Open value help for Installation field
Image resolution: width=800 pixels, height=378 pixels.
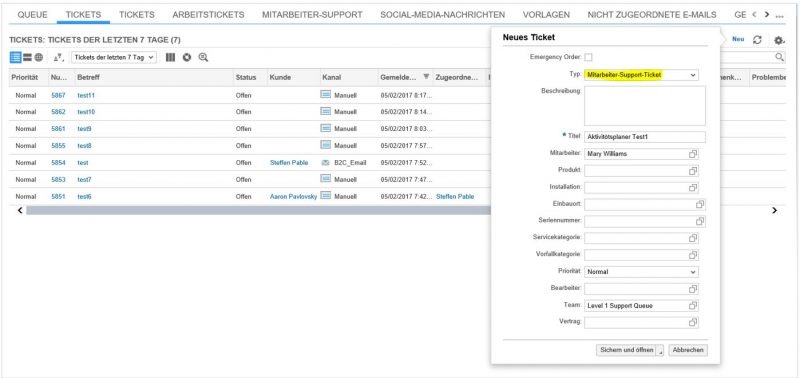[693, 188]
